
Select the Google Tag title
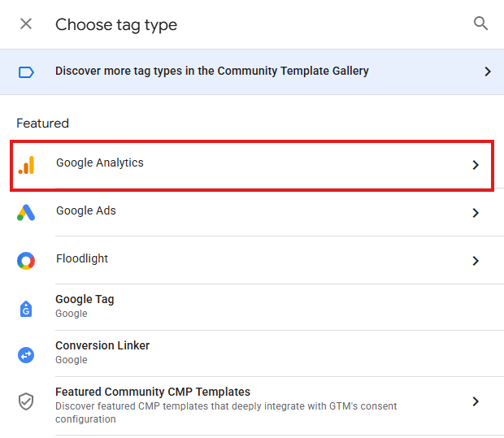85,300
